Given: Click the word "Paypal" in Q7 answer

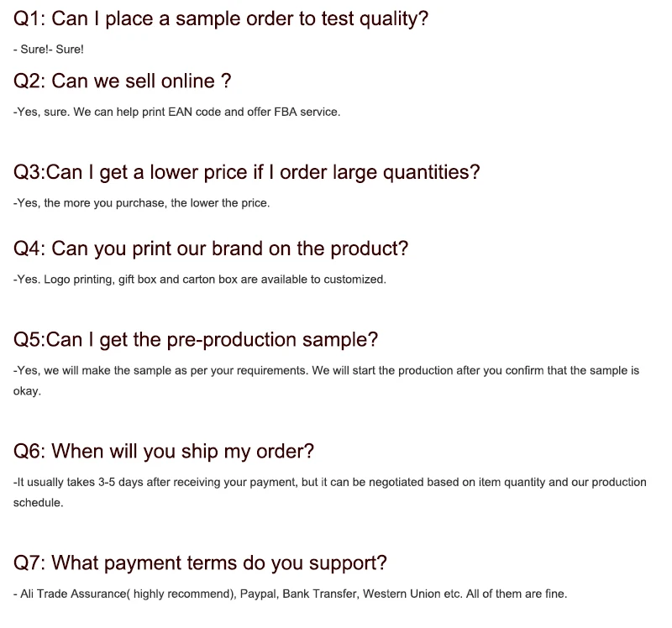Looking at the screenshot, I should [258, 594].
